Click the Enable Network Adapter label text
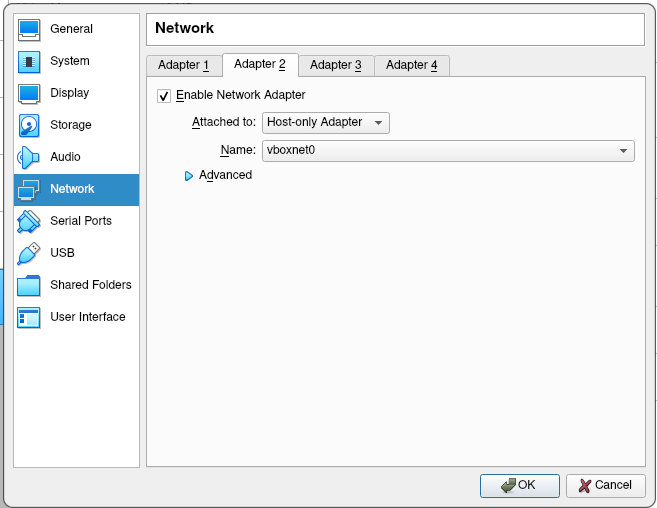 (241, 95)
